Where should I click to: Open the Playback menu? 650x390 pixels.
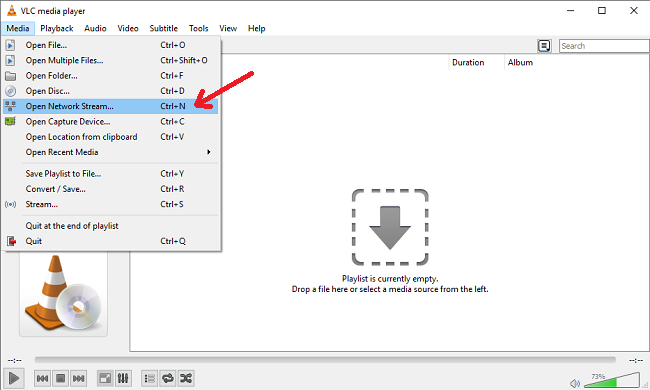57,28
